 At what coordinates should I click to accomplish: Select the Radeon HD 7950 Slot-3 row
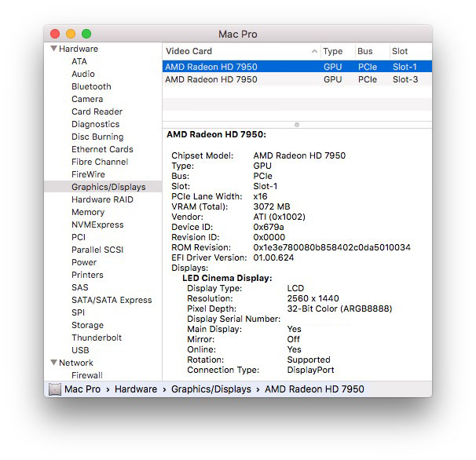coord(297,79)
